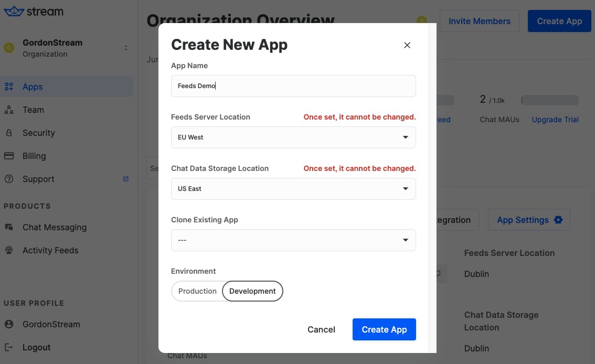Click the App Settings gear icon

coord(558,220)
